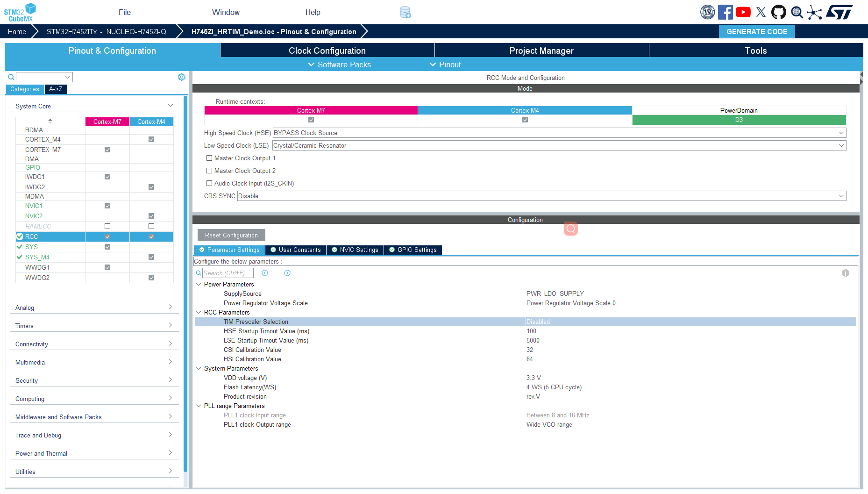Image resolution: width=868 pixels, height=494 pixels.
Task: Switch to the NVIC Settings tab
Action: click(x=355, y=250)
